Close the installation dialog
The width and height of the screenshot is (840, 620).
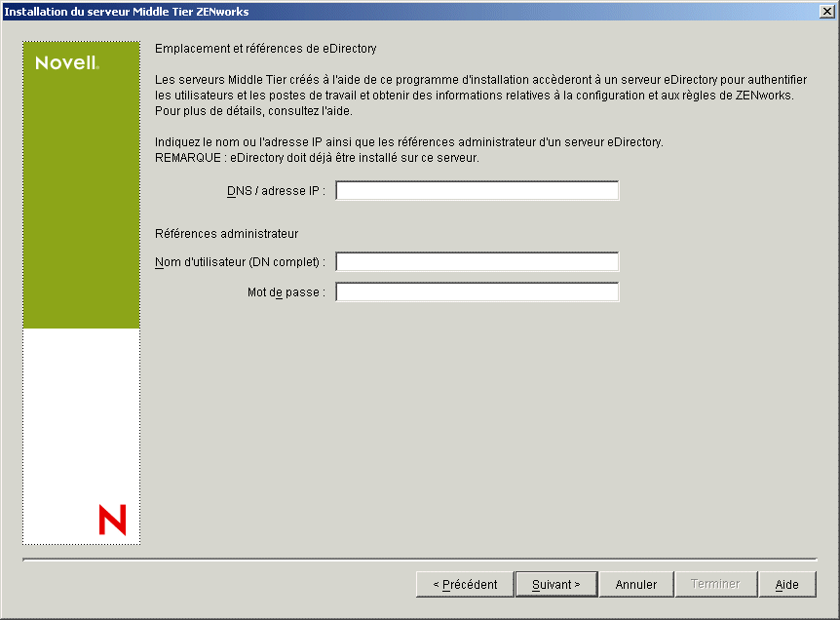click(x=827, y=11)
